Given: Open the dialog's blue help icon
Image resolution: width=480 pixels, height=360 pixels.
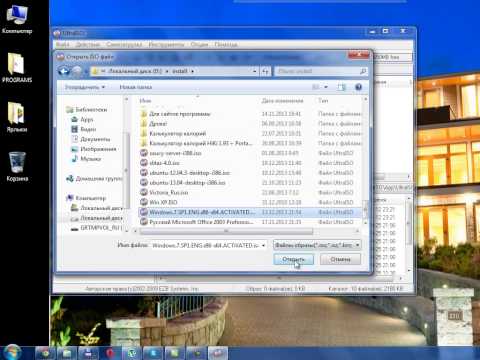Looking at the screenshot, I should pos(358,87).
